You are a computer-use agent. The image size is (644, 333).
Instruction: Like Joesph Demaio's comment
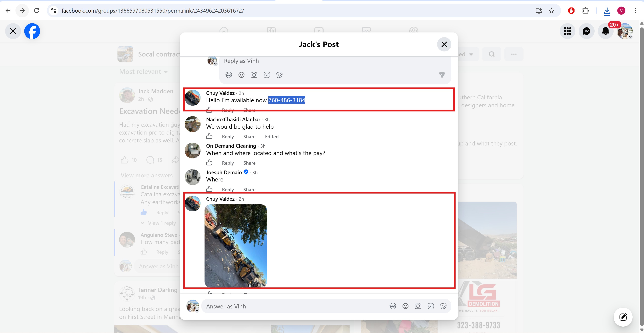(x=209, y=189)
